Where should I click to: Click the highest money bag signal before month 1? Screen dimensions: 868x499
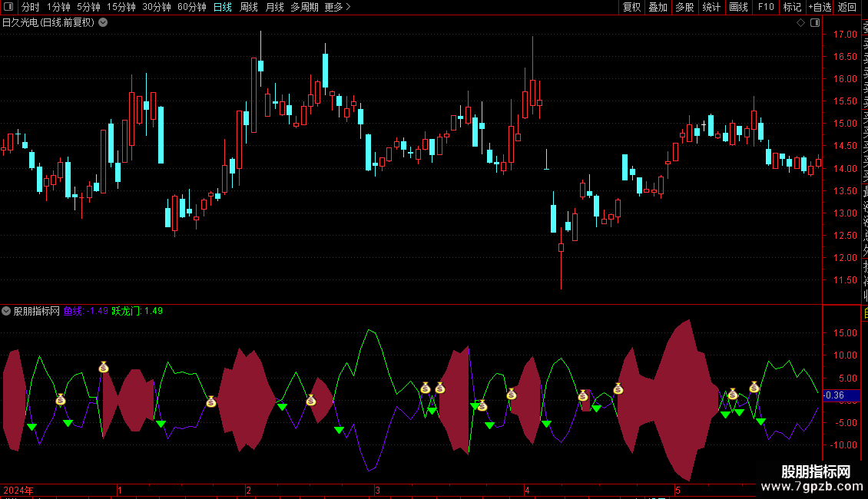[104, 367]
